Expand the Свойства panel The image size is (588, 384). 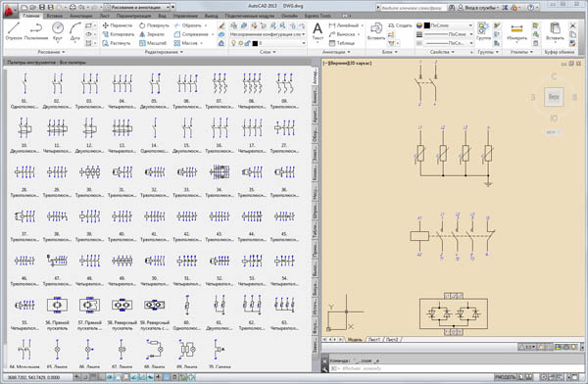pos(442,52)
